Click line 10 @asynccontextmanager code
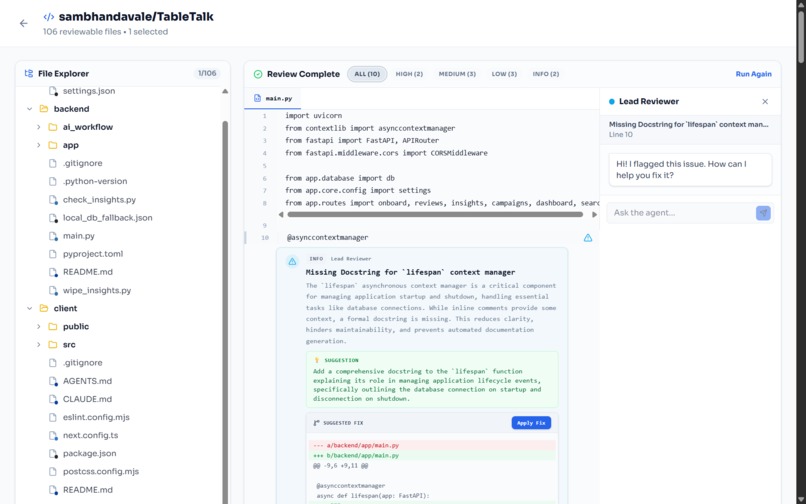The width and height of the screenshot is (806, 504). pos(327,238)
